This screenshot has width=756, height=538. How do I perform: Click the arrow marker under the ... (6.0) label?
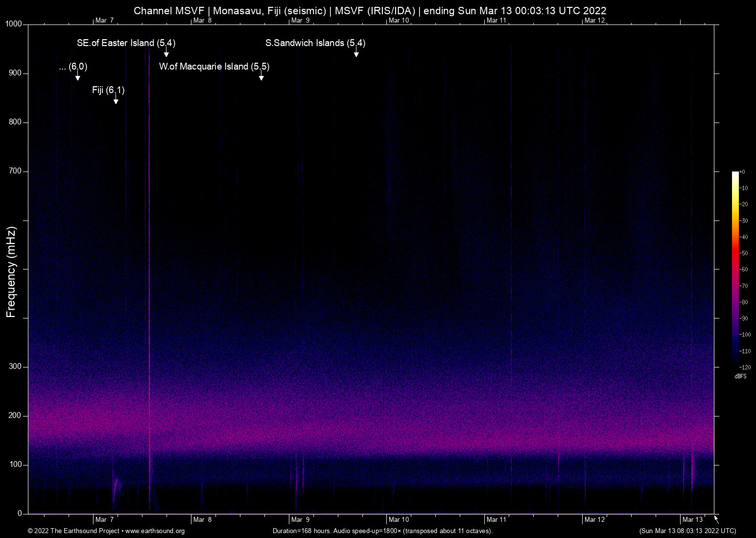click(78, 77)
